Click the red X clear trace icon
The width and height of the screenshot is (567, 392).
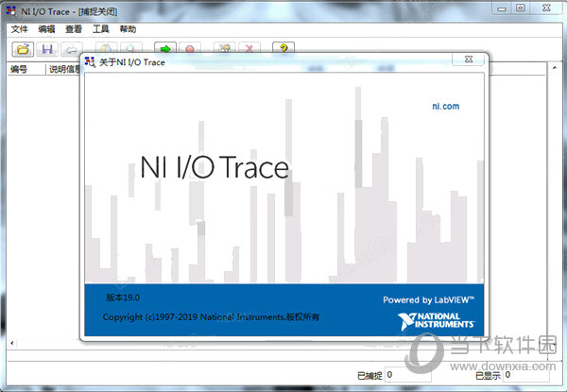tap(249, 48)
